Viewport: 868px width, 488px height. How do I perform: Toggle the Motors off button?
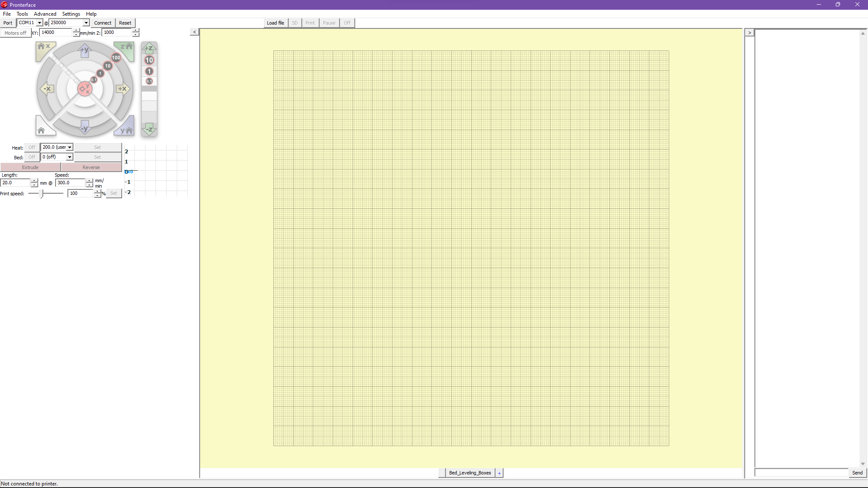click(16, 33)
